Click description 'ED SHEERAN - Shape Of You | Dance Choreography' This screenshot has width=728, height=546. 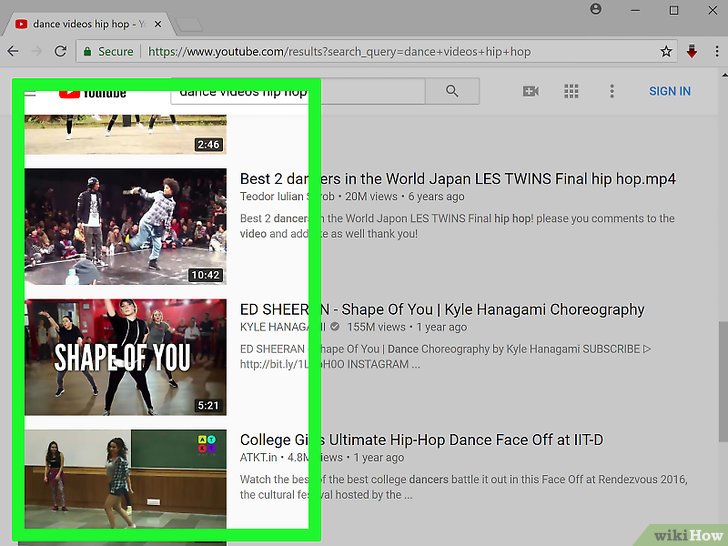point(445,357)
